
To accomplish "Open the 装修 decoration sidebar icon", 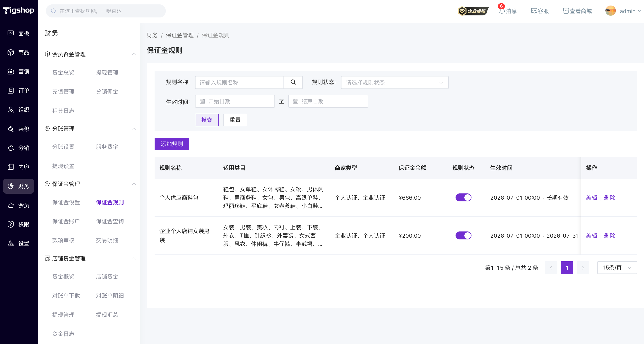I will pyautogui.click(x=10, y=129).
